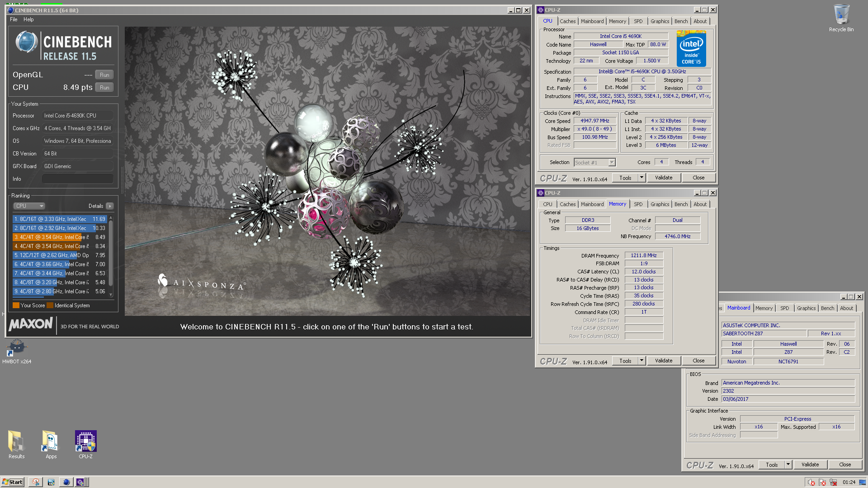Viewport: 868px width, 488px height.
Task: Click the Tools button in top CPU-Z window
Action: click(625, 178)
